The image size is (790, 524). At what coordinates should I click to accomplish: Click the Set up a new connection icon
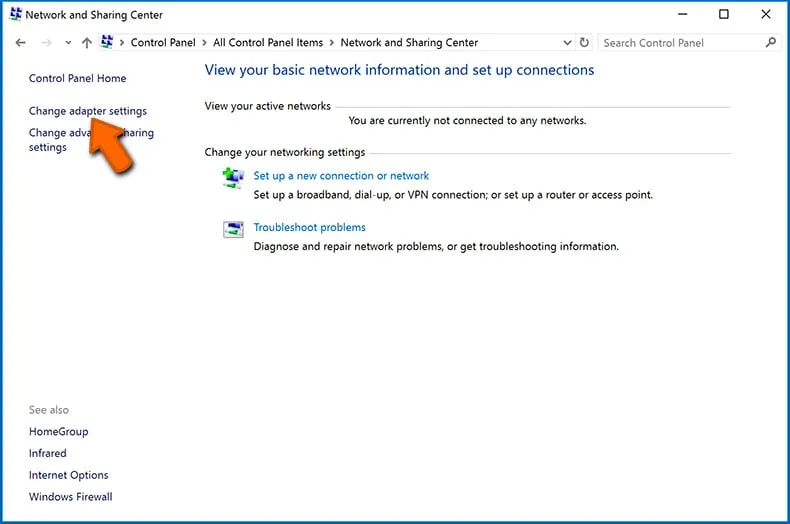tap(233, 178)
